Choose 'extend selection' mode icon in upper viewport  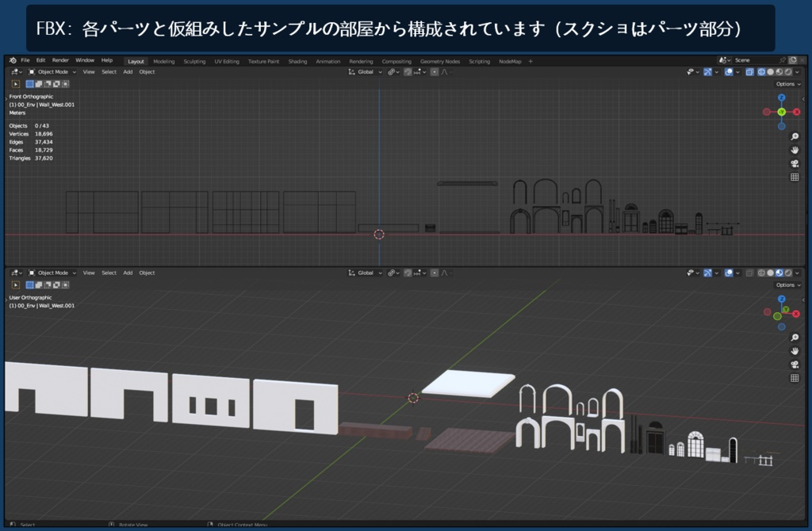(39, 84)
